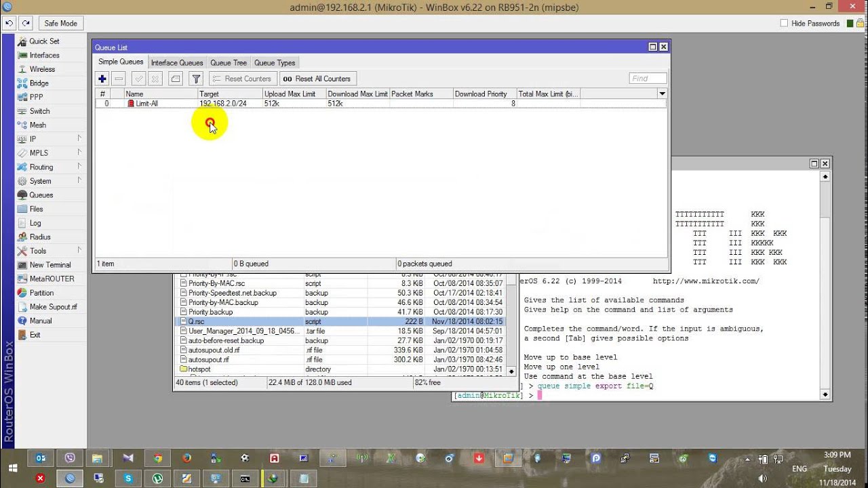Click the Undo arrow in WinBox toolbar
The image size is (868, 488).
coord(9,23)
